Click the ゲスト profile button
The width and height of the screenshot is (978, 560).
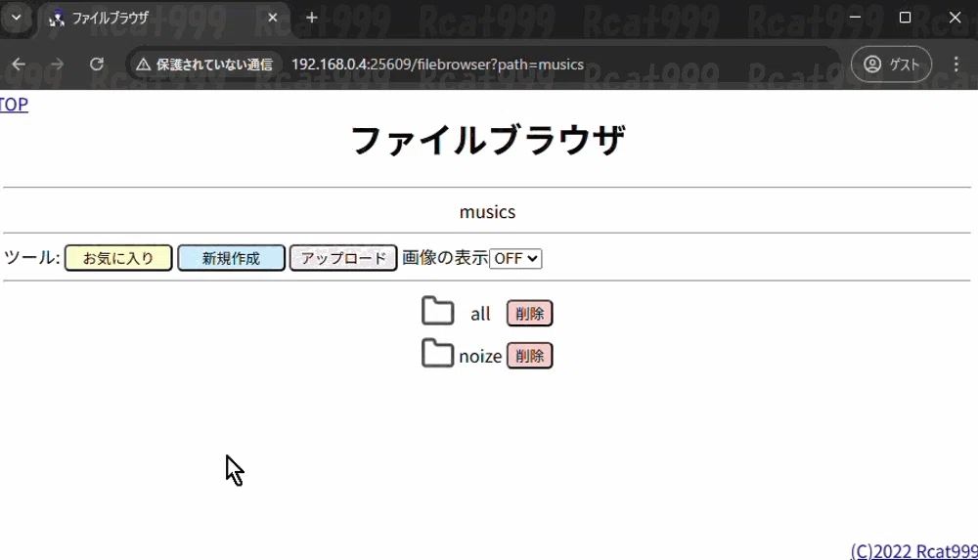[891, 65]
